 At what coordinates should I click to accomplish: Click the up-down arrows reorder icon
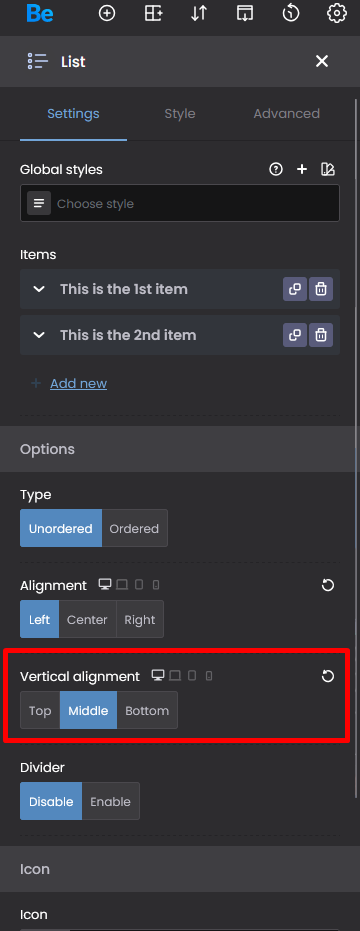point(199,13)
